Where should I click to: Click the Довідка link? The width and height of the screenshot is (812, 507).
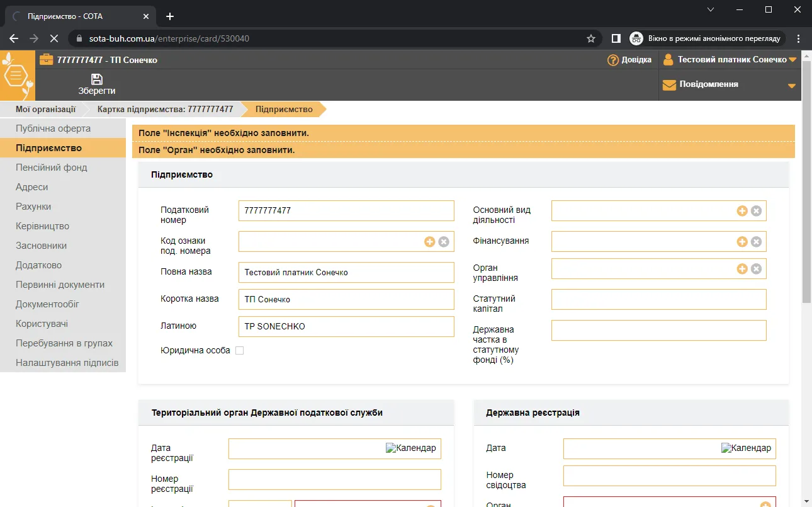[637, 60]
